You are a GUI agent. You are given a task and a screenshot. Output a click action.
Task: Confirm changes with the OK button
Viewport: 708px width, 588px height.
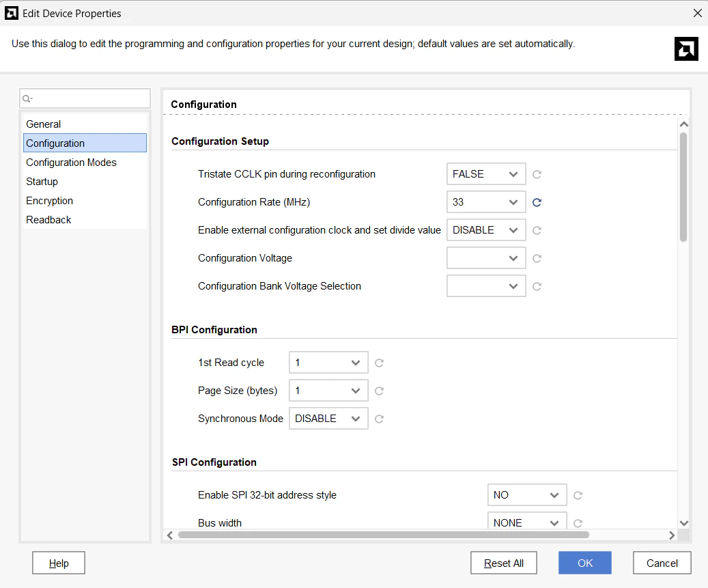tap(584, 563)
